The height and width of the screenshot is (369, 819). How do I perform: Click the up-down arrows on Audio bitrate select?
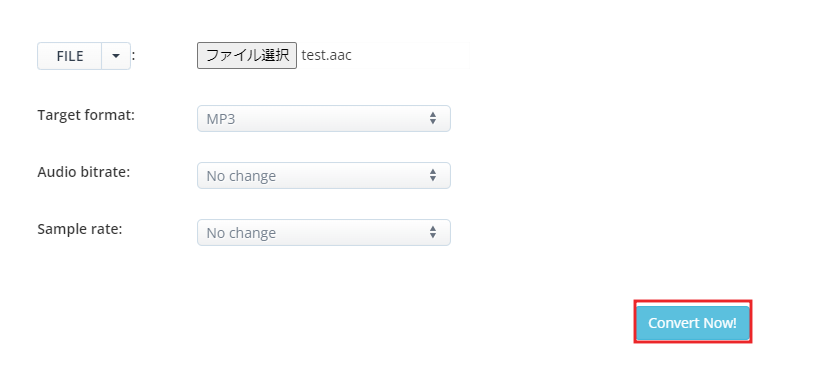point(433,175)
